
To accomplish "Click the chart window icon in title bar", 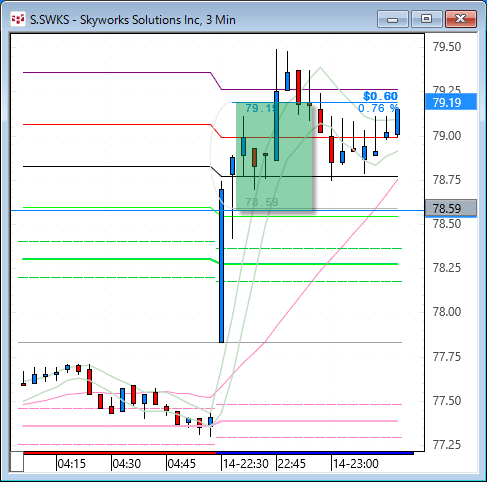I will (x=18, y=19).
